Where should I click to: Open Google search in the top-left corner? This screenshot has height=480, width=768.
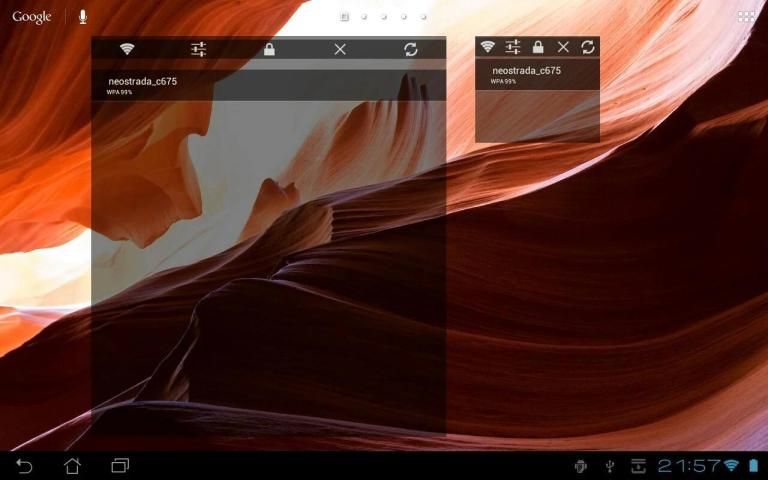tap(32, 17)
